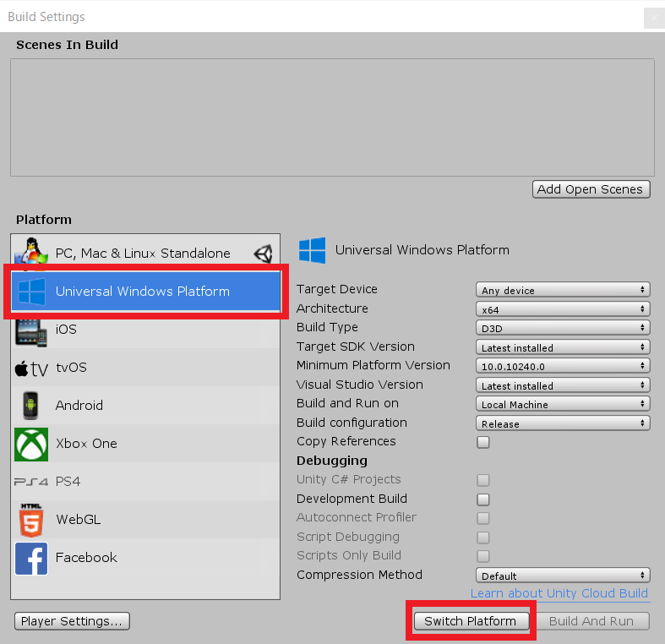Select the WebGL platform

pyautogui.click(x=145, y=520)
